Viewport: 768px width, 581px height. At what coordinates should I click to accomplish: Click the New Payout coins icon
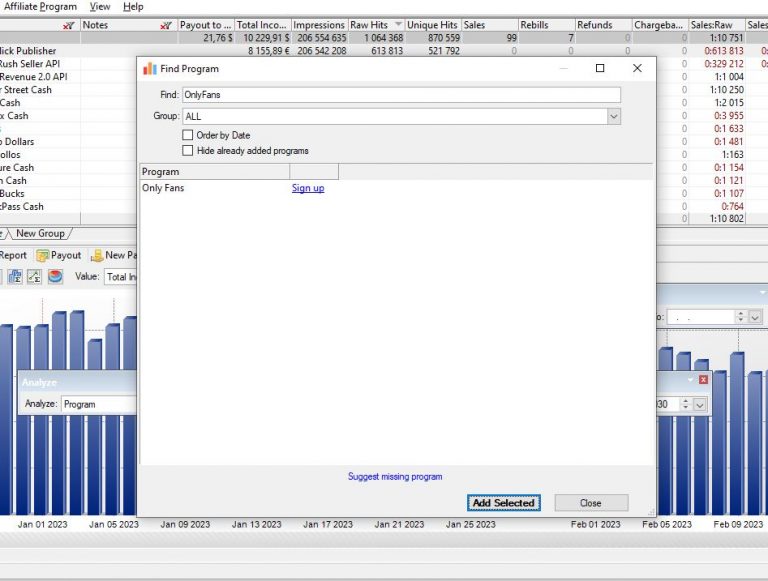(97, 255)
